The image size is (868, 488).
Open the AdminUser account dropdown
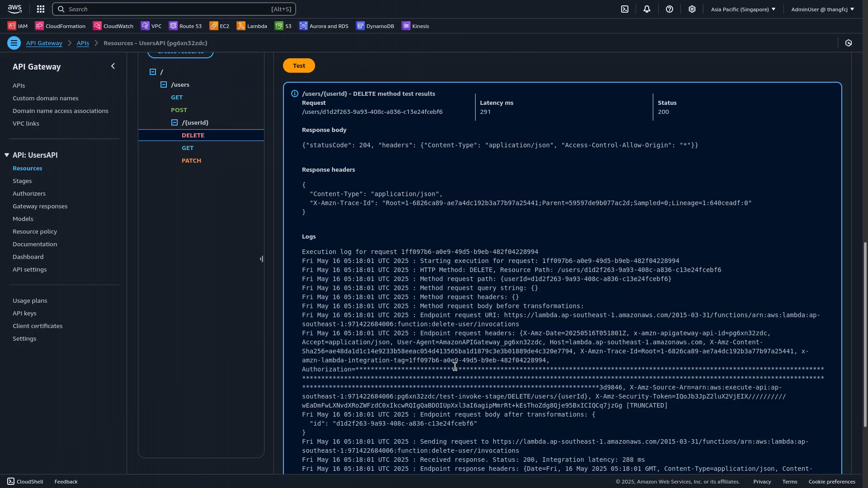822,9
